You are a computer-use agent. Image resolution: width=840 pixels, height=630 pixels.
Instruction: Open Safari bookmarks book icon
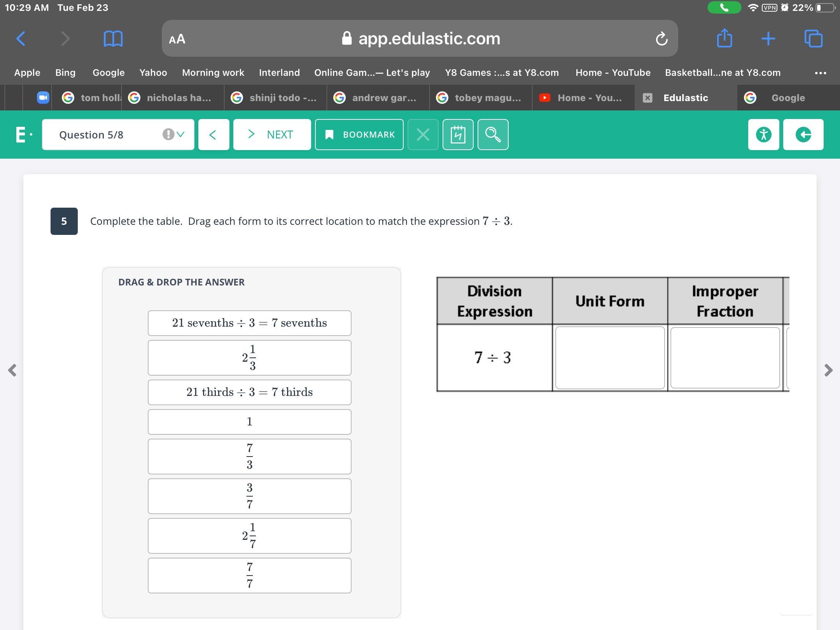[x=113, y=38]
